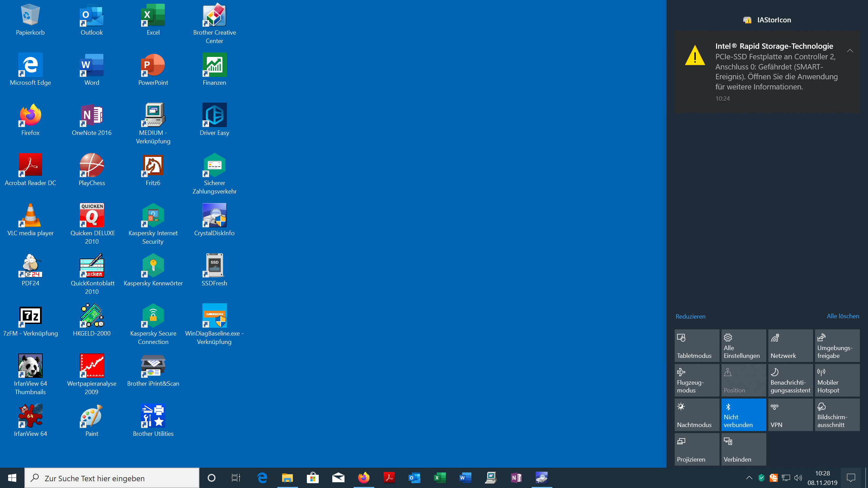Click the Driver Easy desktop icon
The height and width of the screenshot is (488, 868).
214,120
